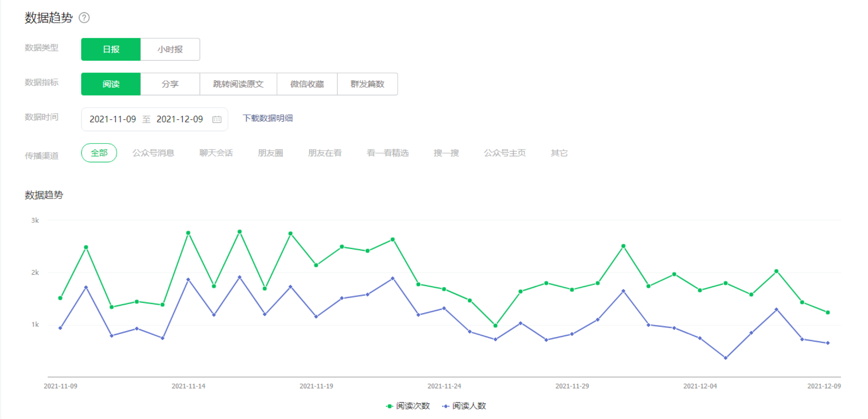
Task: Click the blue data point on 2021-11-09
Action: 61,328
